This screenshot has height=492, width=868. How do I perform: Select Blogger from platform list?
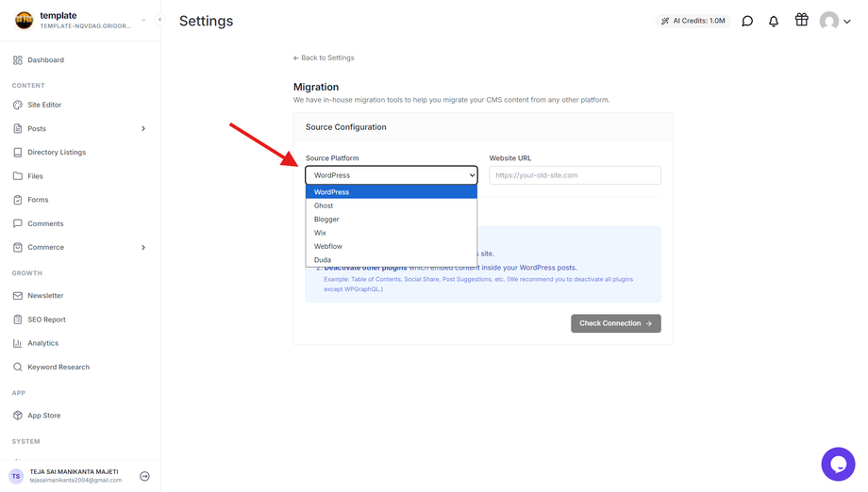[x=392, y=219]
